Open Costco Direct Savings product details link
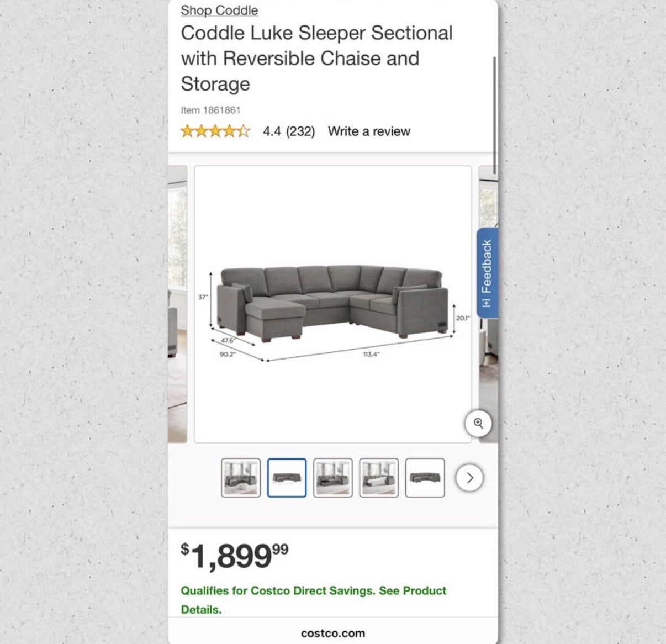666x644 pixels. 313,600
